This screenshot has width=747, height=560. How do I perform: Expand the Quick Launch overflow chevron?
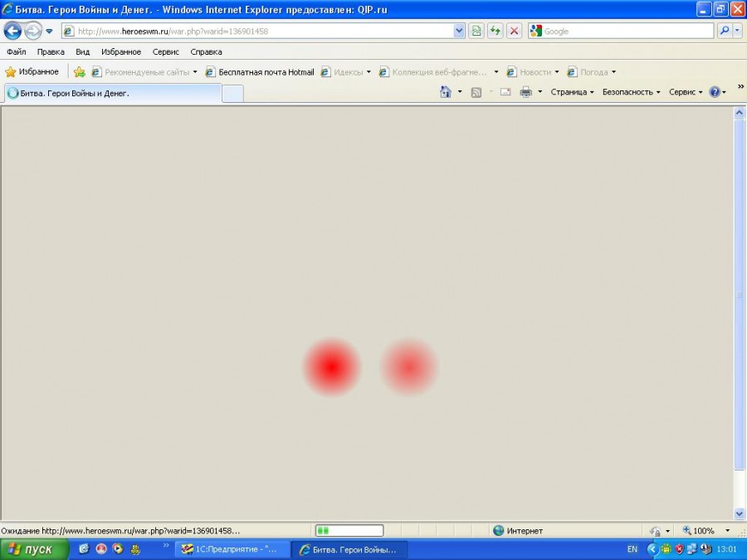pyautogui.click(x=166, y=546)
